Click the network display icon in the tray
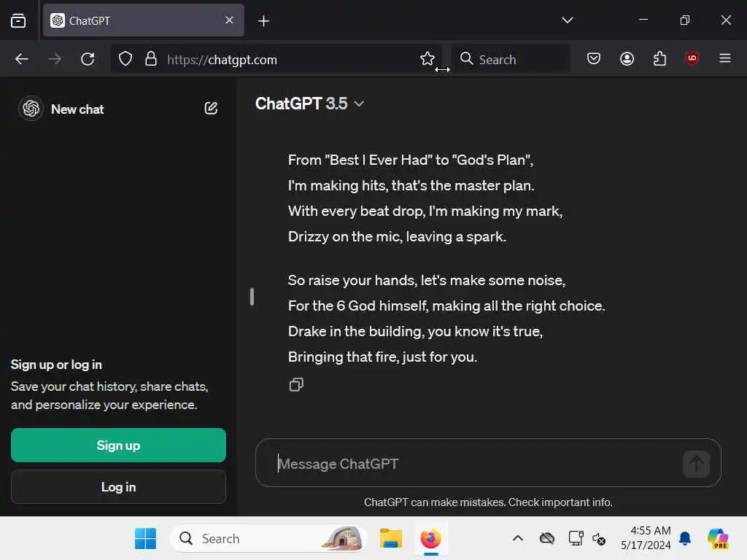This screenshot has height=560, width=747. (x=576, y=538)
